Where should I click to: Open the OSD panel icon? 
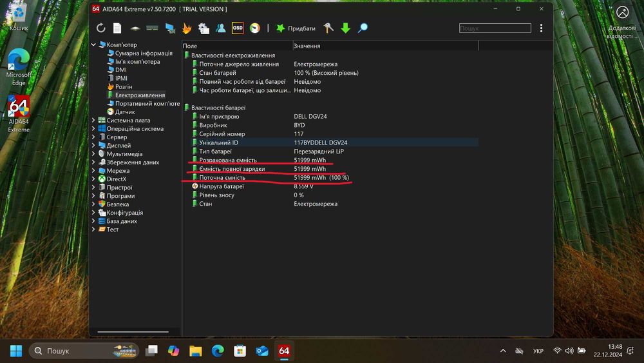(x=238, y=28)
